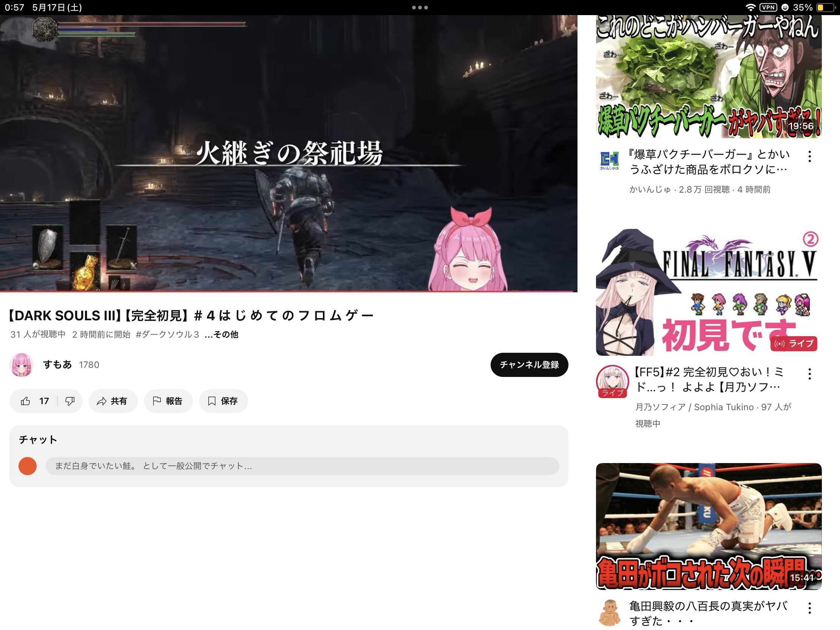The height and width of the screenshot is (630, 840).
Task: Open more options for 亀田興毅 video
Action: [810, 608]
